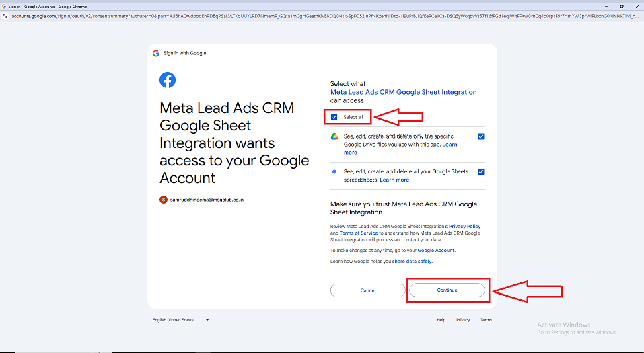
Task: Open the Terms footer link
Action: point(486,320)
